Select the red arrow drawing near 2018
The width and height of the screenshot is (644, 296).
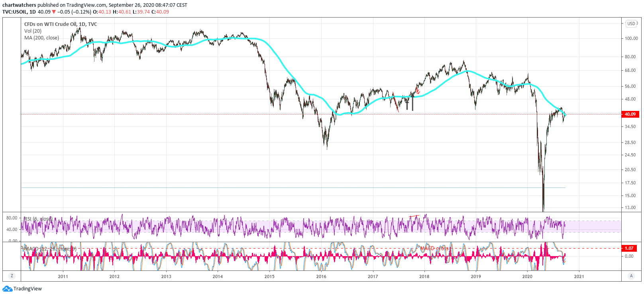click(x=417, y=91)
